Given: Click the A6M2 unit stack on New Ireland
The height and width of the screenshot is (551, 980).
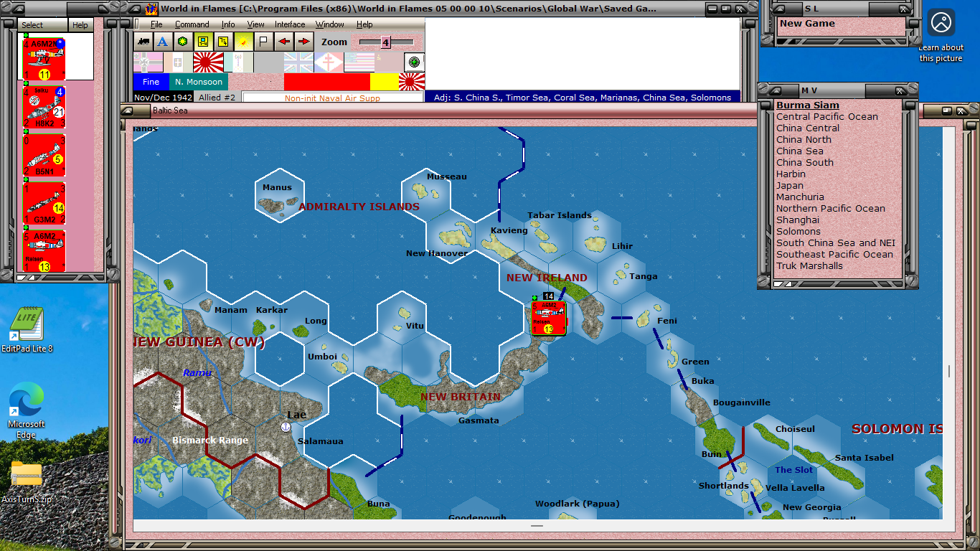Looking at the screenshot, I should click(x=548, y=317).
